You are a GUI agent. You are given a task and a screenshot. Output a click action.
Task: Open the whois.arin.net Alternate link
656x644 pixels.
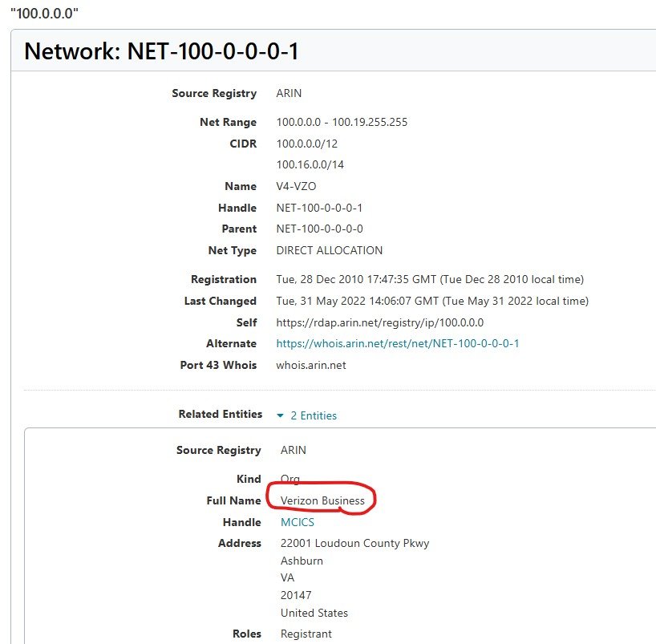pyautogui.click(x=397, y=343)
